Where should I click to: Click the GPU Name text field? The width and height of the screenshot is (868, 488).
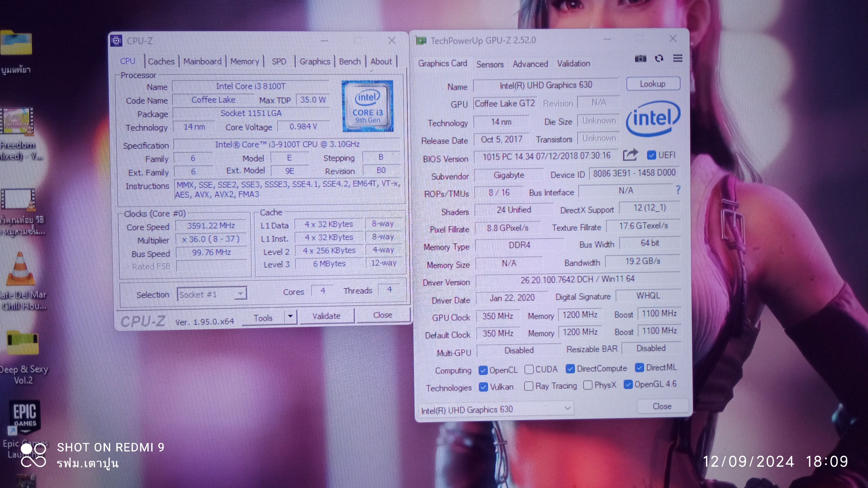click(545, 85)
